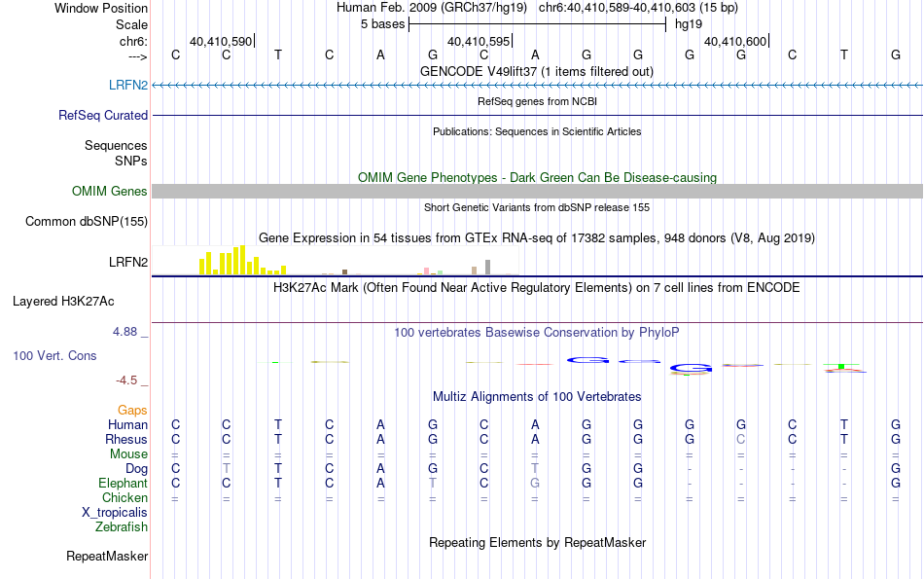Click the gray OMIM Genes item bar
The height and width of the screenshot is (579, 924).
[x=537, y=191]
